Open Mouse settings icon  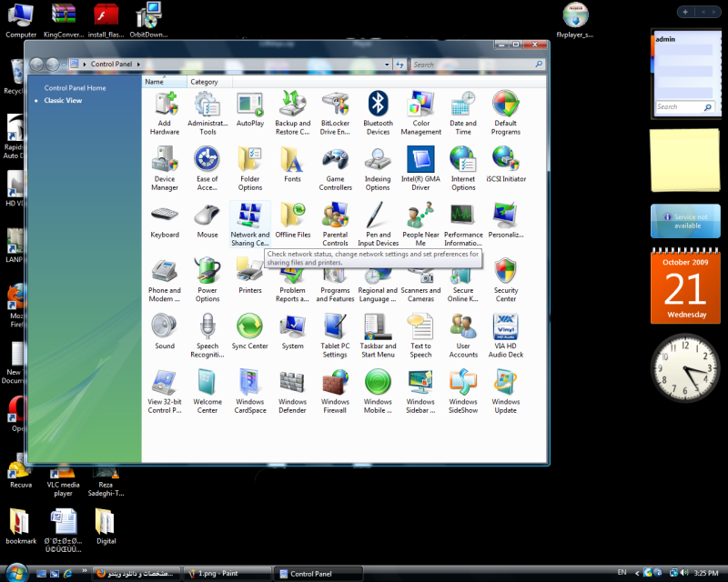click(207, 220)
